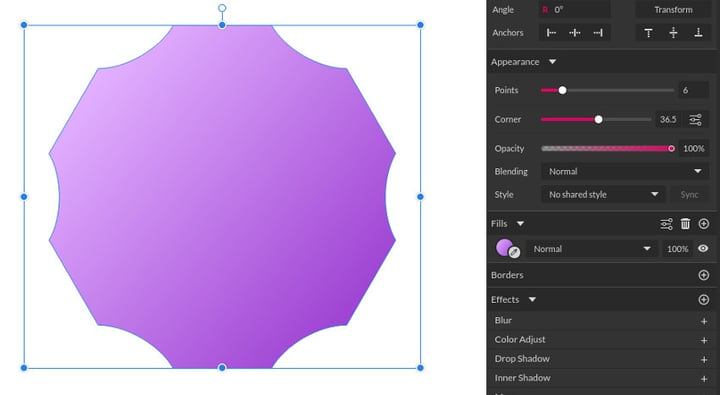Screen dimensions: 720x395
Task: Open the Blending mode dropdown
Action: [624, 171]
